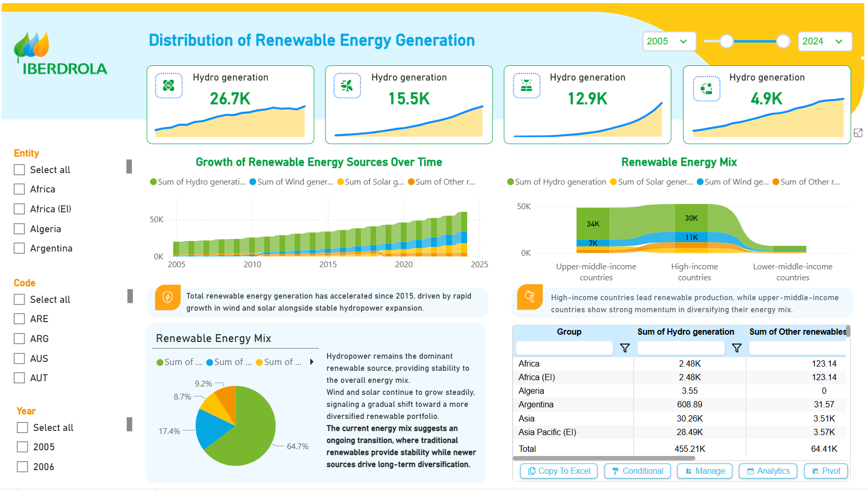Click the left year slider handle
This screenshot has height=490, width=868.
click(x=727, y=41)
